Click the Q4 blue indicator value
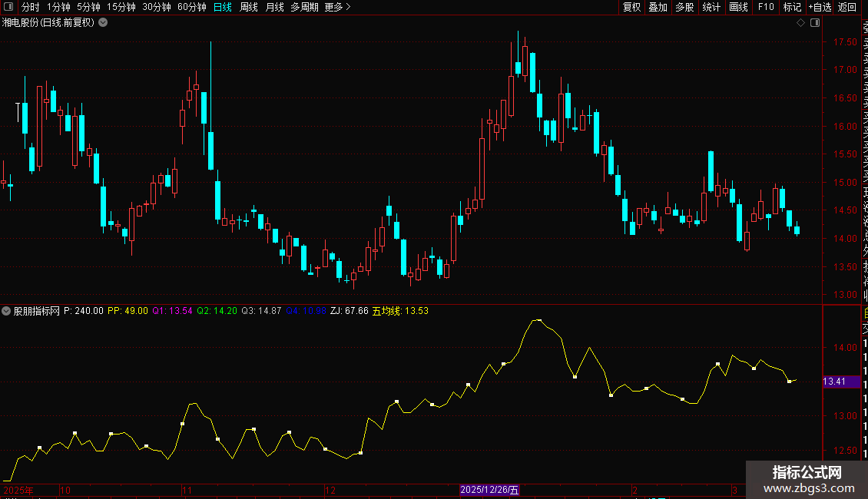 (306, 311)
